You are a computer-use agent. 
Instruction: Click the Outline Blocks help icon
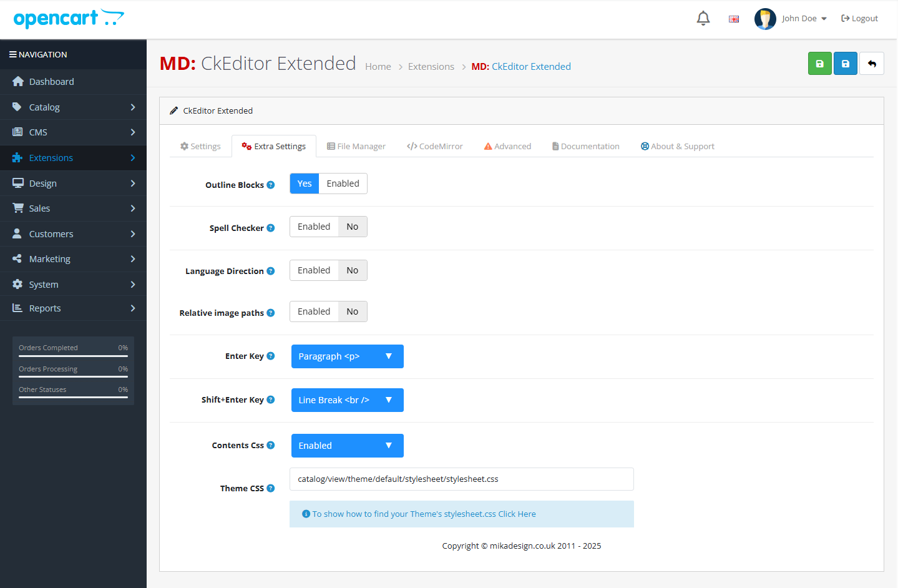[x=271, y=185]
